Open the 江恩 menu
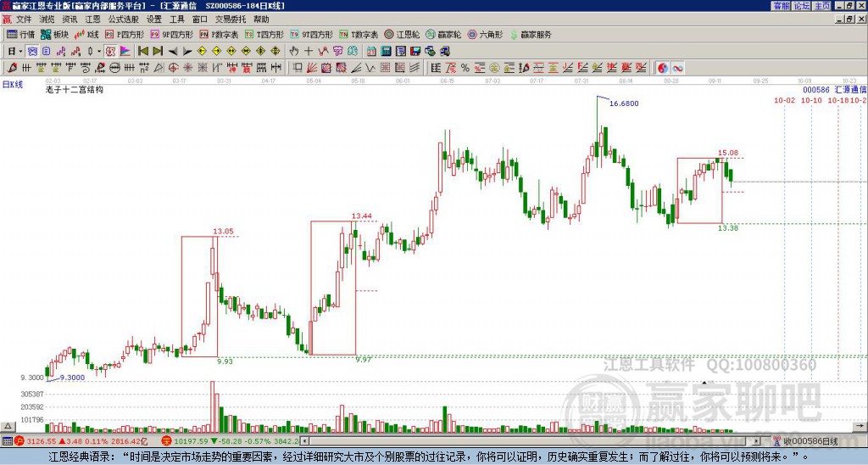This screenshot has height=465, width=868. (x=93, y=20)
